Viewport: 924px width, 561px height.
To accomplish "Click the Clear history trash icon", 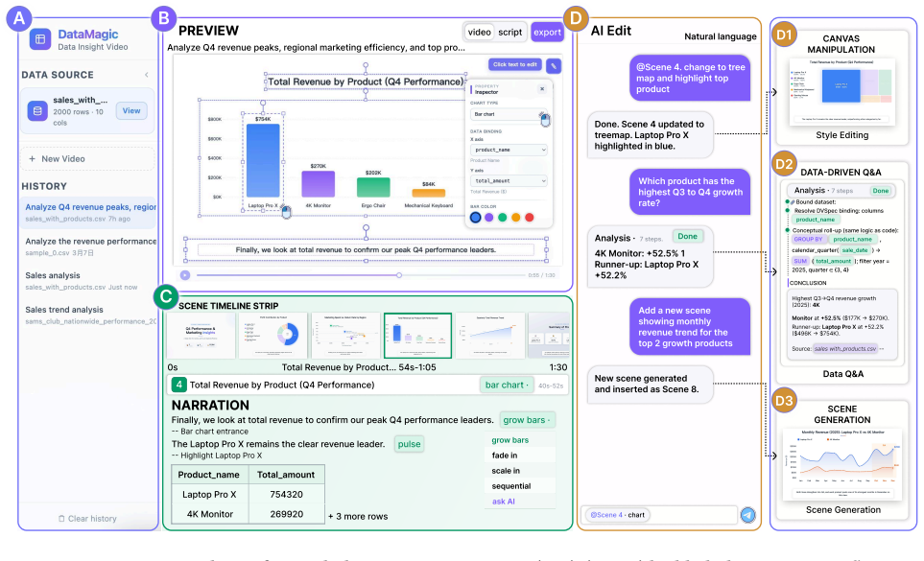I will pyautogui.click(x=61, y=519).
